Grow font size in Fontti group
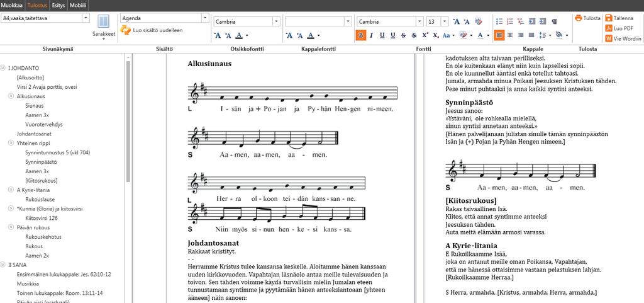Screen dimensions: 644x303 pos(457,21)
